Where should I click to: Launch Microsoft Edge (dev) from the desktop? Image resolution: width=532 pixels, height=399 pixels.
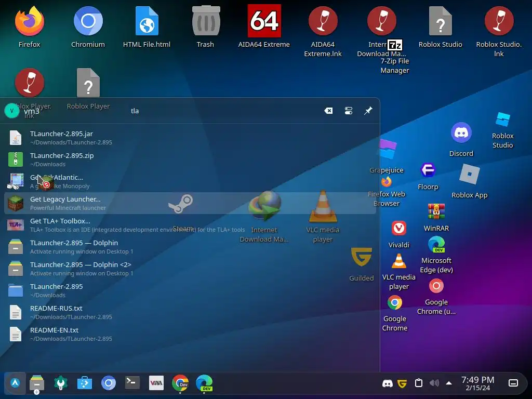pyautogui.click(x=436, y=255)
